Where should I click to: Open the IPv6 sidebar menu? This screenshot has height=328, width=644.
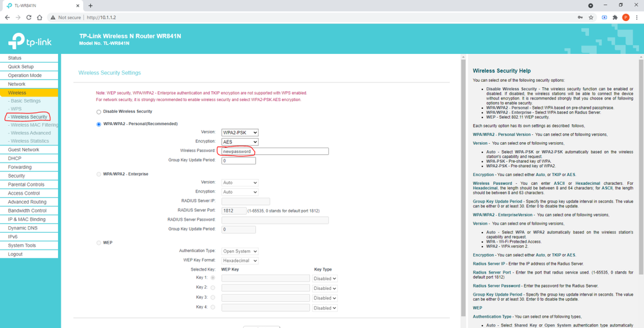click(29, 237)
